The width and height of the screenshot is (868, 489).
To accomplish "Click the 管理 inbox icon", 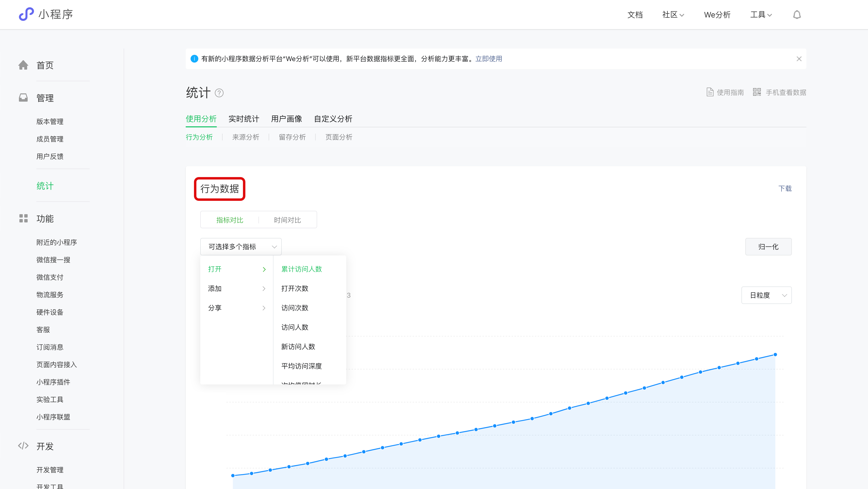I will pyautogui.click(x=23, y=98).
